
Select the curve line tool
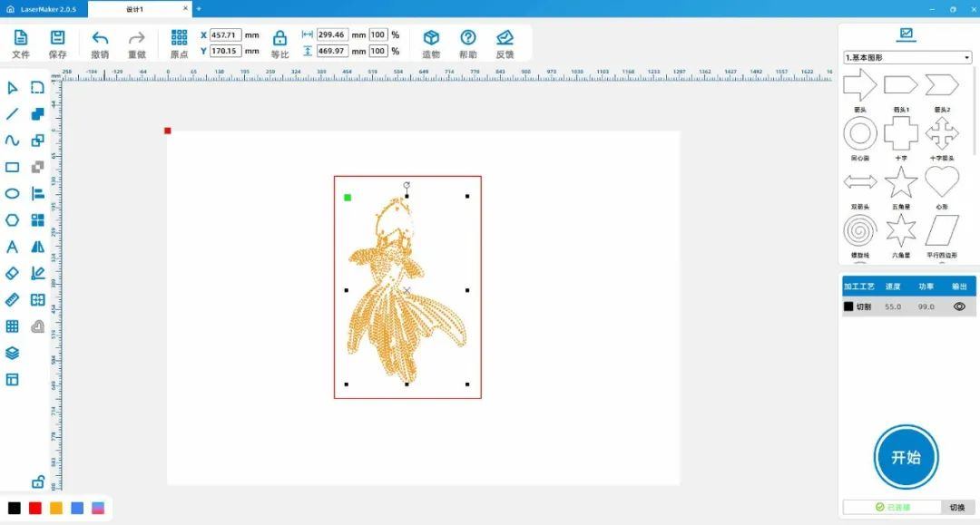(13, 141)
